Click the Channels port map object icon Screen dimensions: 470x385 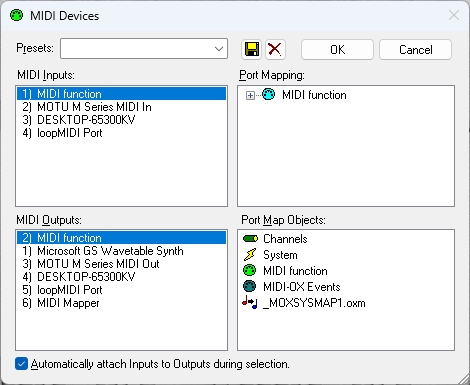point(250,239)
